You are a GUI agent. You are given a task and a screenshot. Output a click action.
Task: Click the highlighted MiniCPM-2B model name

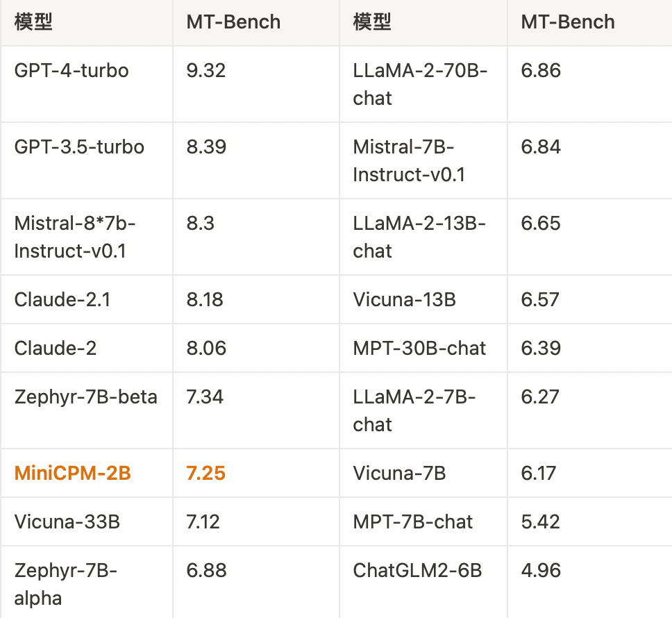click(73, 473)
